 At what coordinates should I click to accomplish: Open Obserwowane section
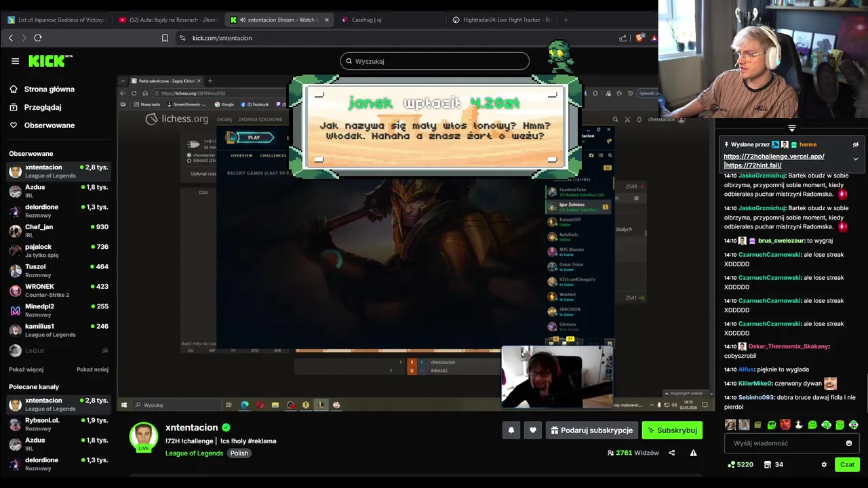coord(42,125)
